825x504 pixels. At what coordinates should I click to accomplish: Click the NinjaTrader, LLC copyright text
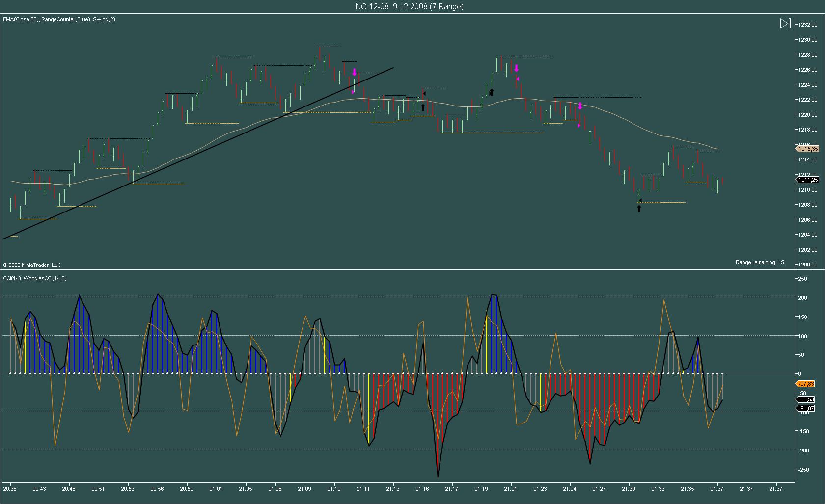[32, 265]
